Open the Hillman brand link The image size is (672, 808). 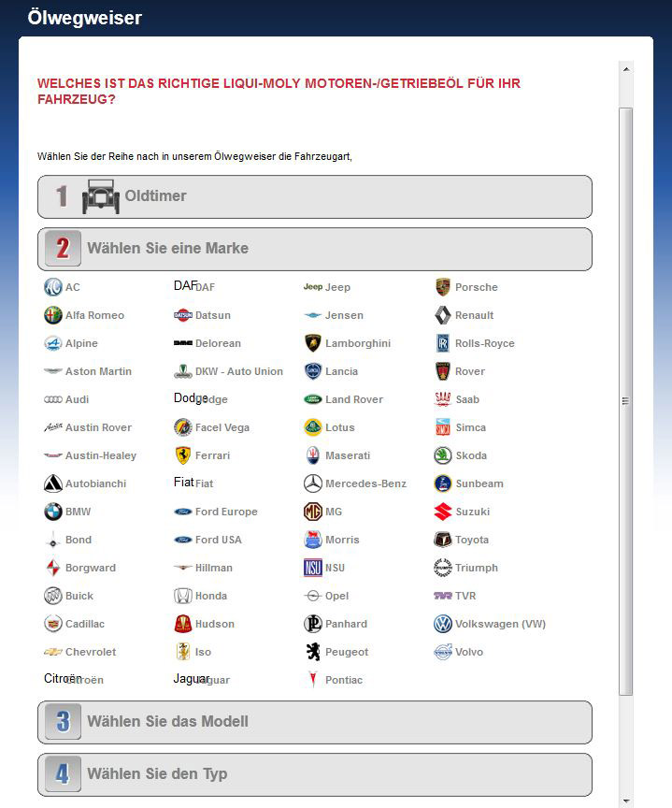click(214, 568)
